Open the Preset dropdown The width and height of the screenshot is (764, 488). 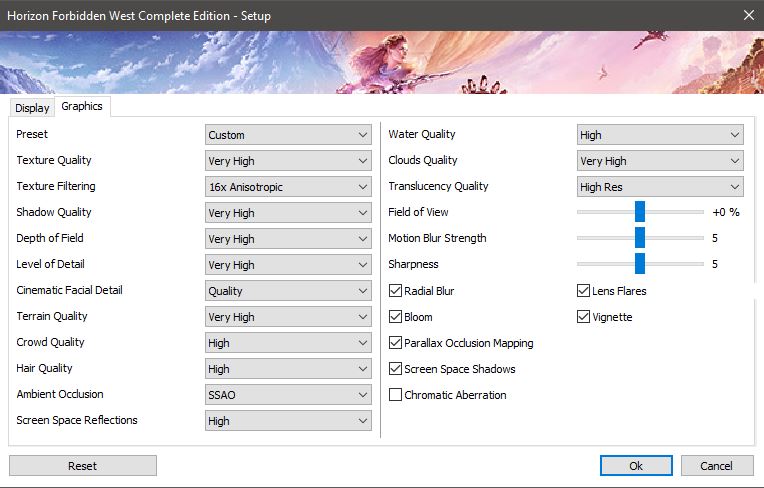pos(288,134)
